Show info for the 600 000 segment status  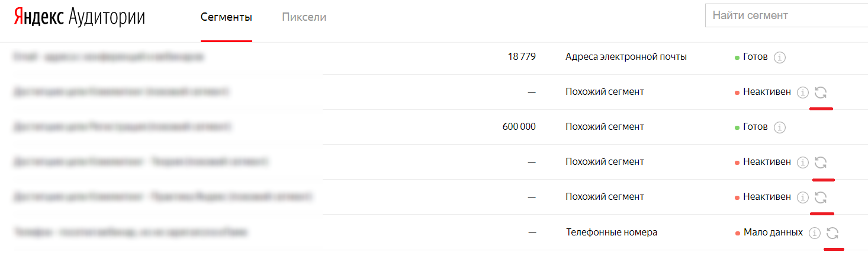pos(780,127)
